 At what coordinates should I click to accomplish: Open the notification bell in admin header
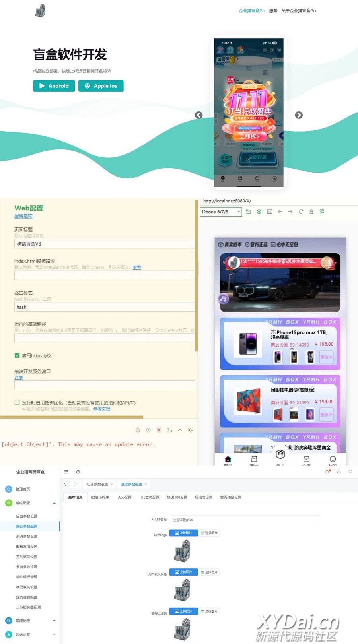(327, 472)
